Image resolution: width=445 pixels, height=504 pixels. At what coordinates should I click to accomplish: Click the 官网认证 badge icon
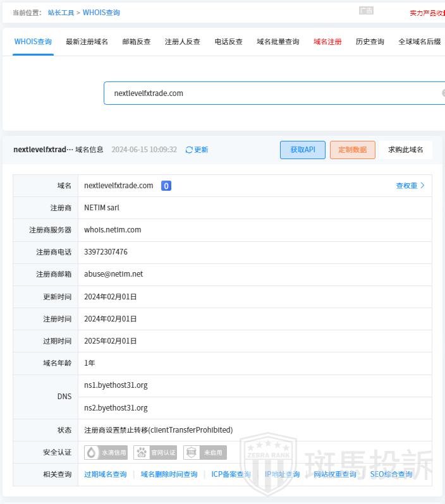pos(142,452)
